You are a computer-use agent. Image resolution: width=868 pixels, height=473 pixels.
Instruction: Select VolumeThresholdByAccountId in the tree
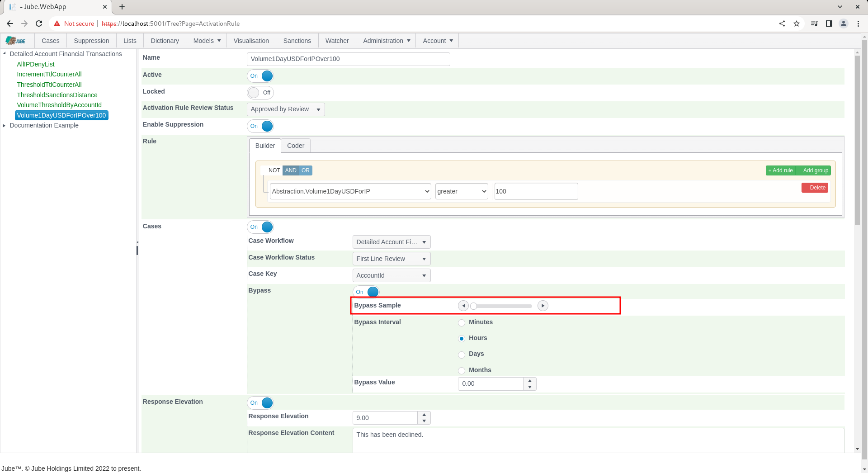point(59,105)
